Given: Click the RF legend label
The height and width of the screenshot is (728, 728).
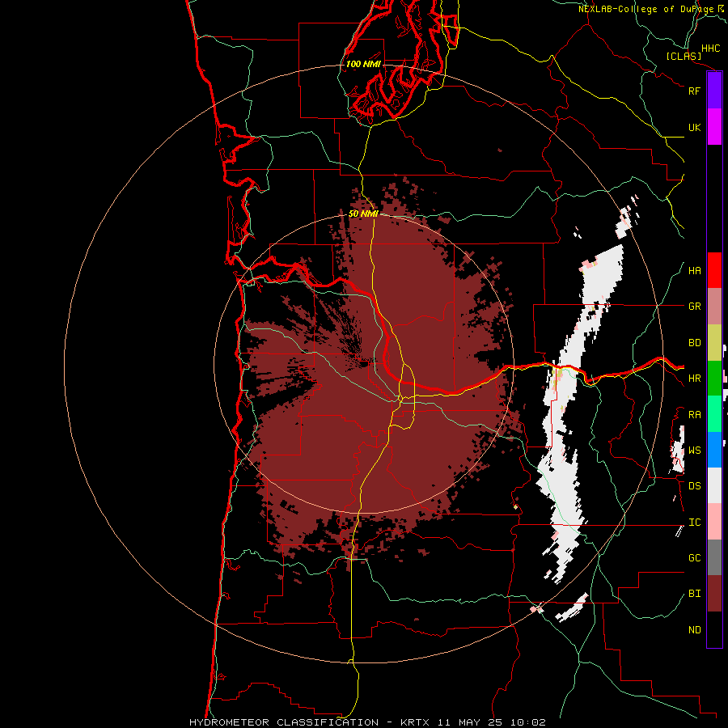Looking at the screenshot, I should tap(694, 91).
